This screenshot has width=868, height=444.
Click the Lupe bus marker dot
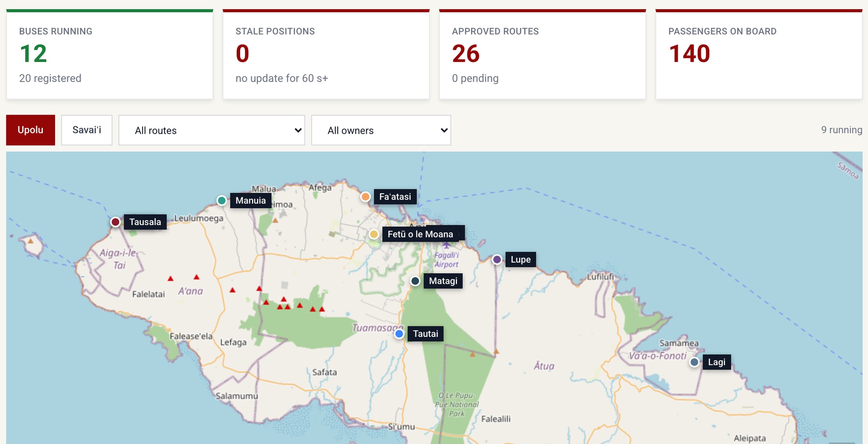[x=497, y=259]
